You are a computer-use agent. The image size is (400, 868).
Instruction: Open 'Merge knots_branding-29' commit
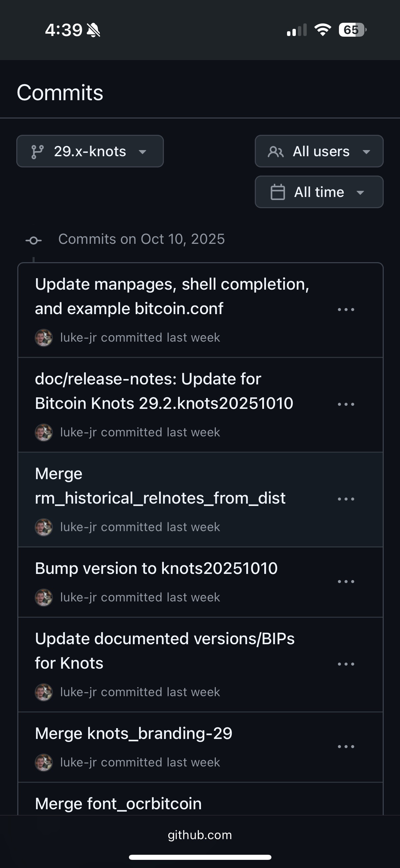coord(134,734)
